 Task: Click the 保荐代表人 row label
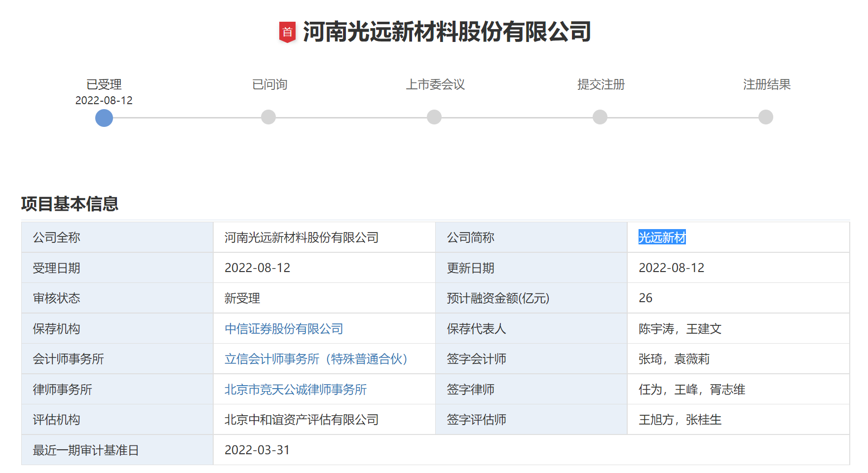tap(476, 329)
